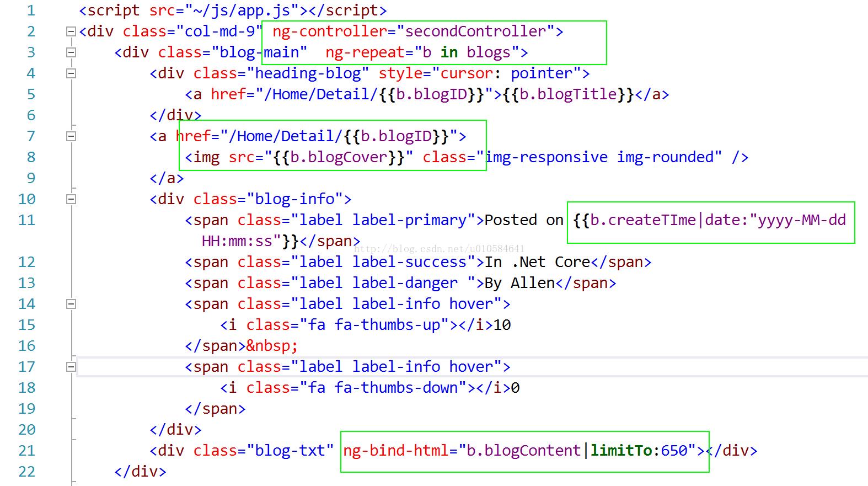Collapse the span block on line 14

point(71,304)
